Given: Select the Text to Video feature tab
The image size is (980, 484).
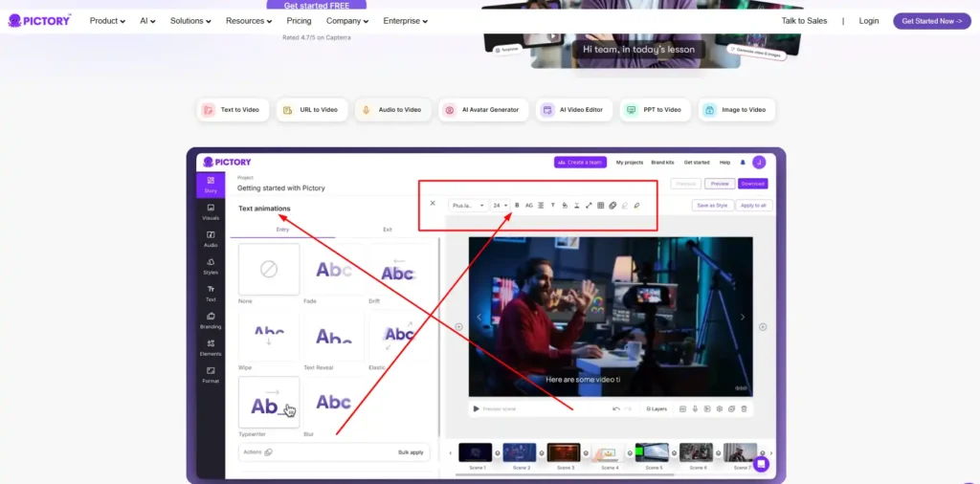Looking at the screenshot, I should (233, 110).
